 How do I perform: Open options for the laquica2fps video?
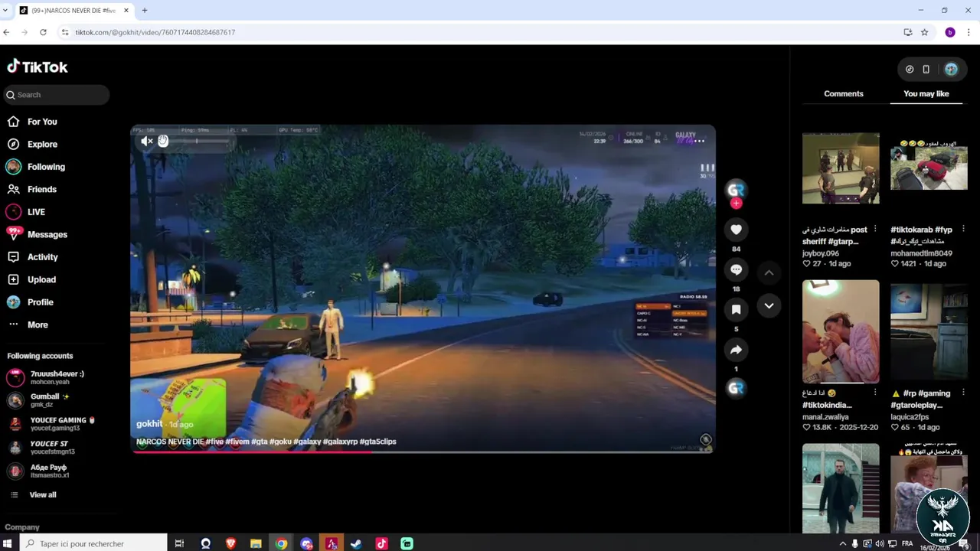click(962, 393)
